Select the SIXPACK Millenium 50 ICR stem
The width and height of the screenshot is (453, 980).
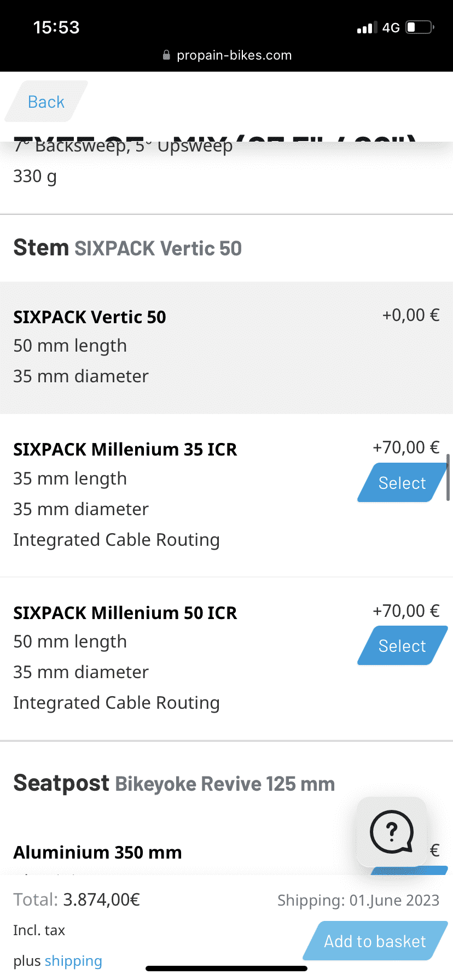402,646
